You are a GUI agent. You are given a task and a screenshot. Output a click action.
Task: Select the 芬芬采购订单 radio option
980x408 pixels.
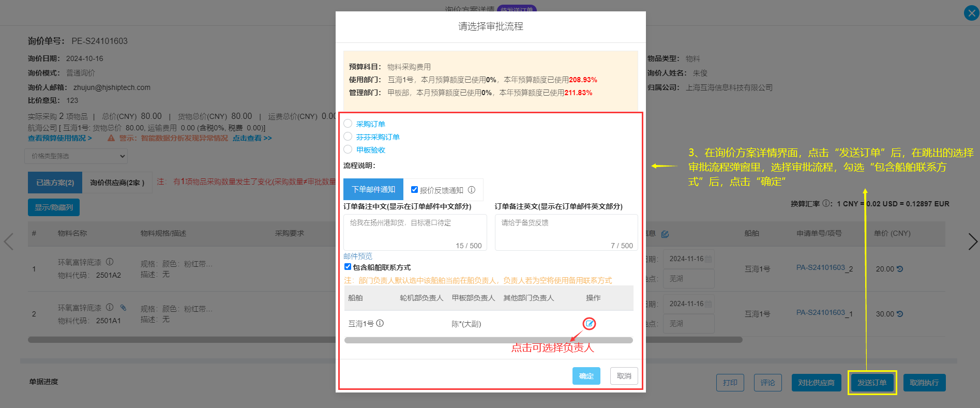(348, 137)
